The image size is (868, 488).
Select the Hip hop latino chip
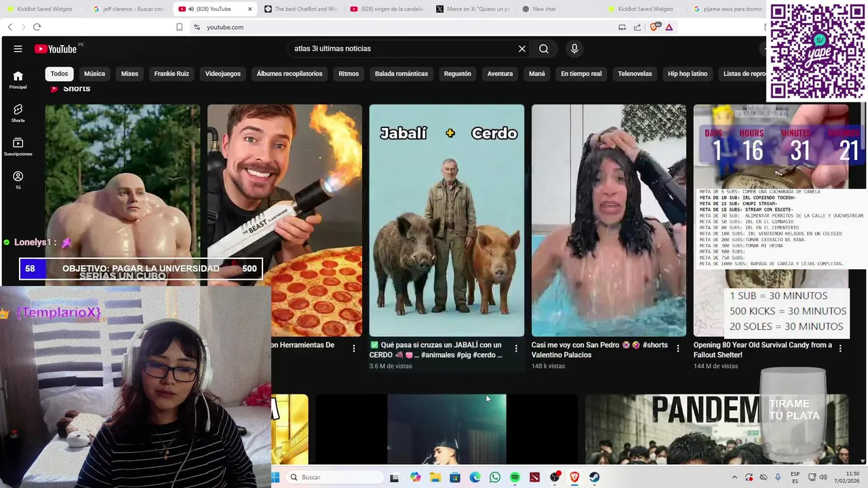pos(688,74)
